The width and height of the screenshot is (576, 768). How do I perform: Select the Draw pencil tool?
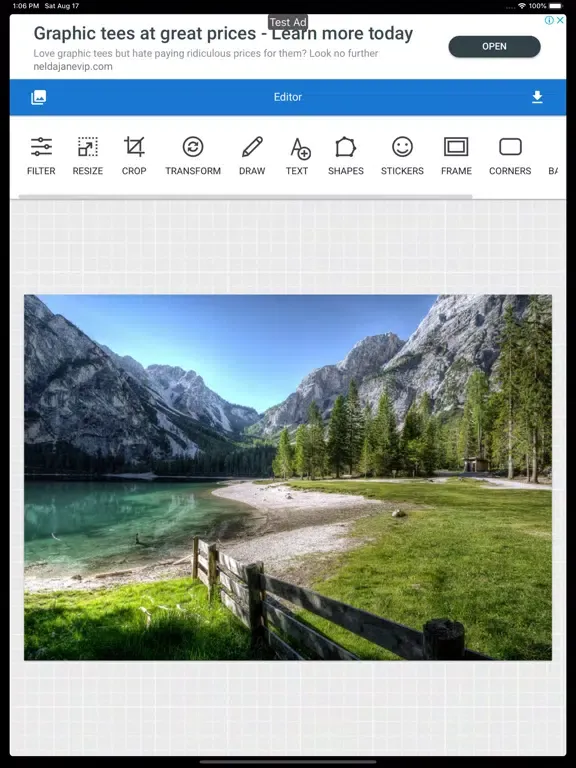(x=252, y=156)
